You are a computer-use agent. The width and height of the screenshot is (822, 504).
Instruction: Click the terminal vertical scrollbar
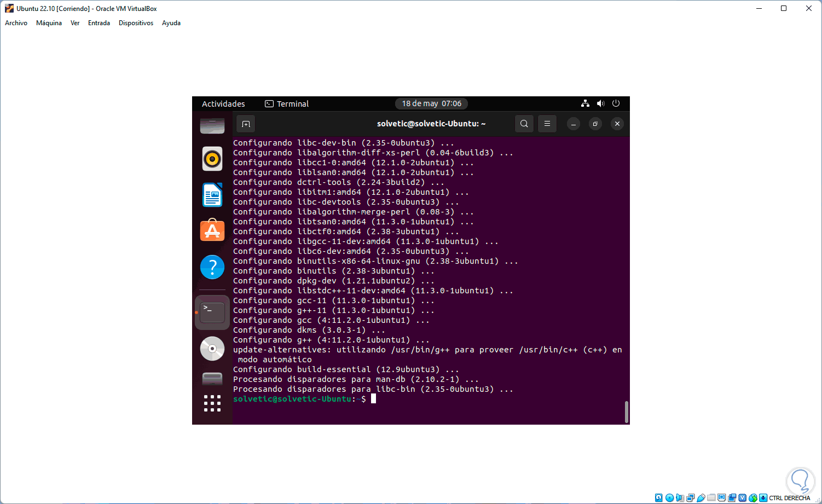(x=626, y=412)
